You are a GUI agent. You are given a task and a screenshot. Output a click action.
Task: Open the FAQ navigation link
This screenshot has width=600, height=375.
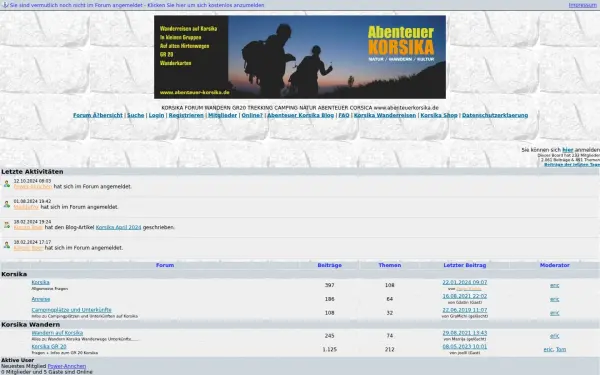point(344,115)
